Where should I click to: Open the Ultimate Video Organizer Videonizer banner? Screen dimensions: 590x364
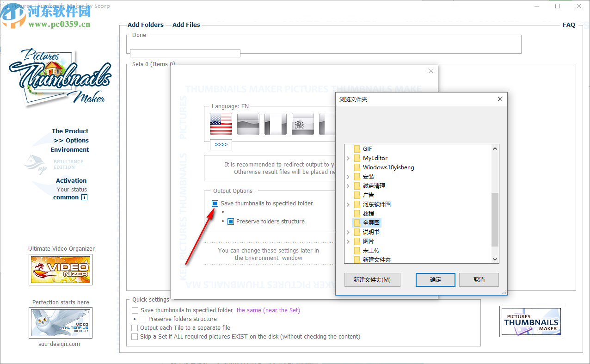[x=61, y=269]
